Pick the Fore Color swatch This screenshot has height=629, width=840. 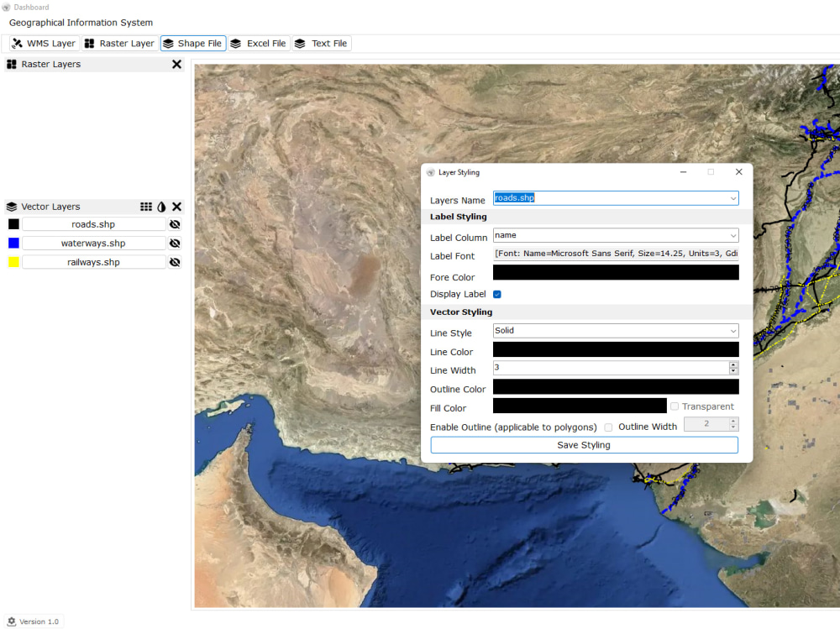616,272
